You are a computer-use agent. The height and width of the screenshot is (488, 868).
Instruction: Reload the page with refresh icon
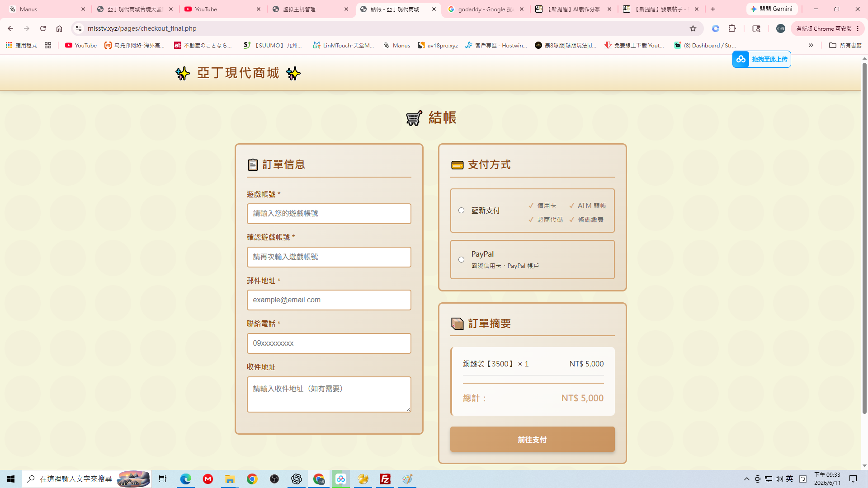[x=43, y=28]
